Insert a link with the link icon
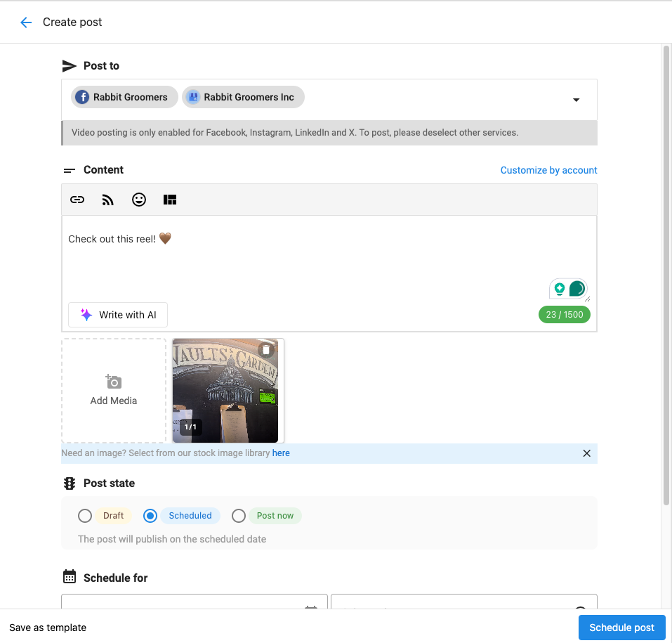The image size is (672, 643). click(x=77, y=200)
